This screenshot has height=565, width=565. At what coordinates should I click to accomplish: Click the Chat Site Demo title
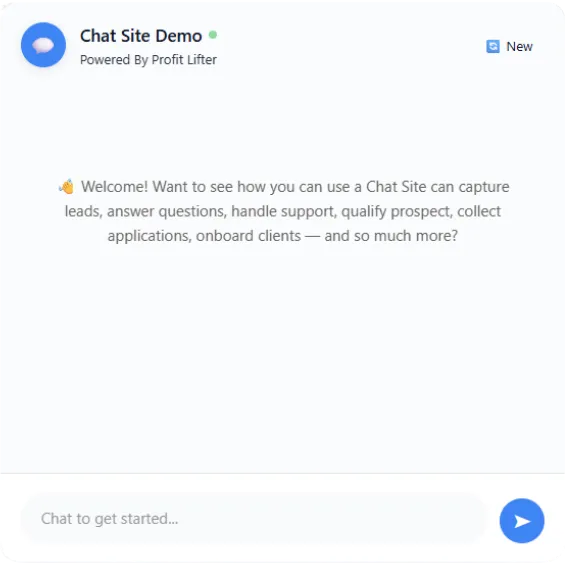141,36
